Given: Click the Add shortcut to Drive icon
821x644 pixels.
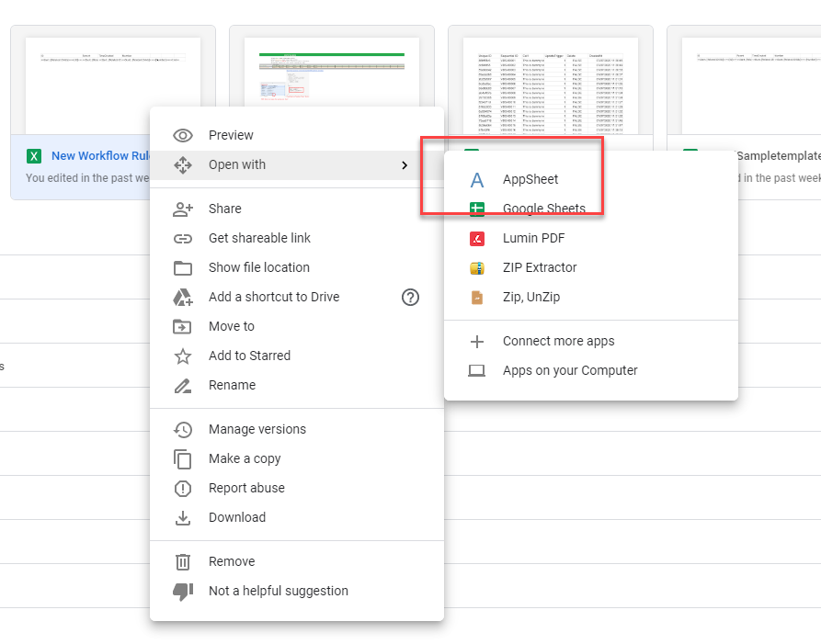Looking at the screenshot, I should click(x=183, y=297).
